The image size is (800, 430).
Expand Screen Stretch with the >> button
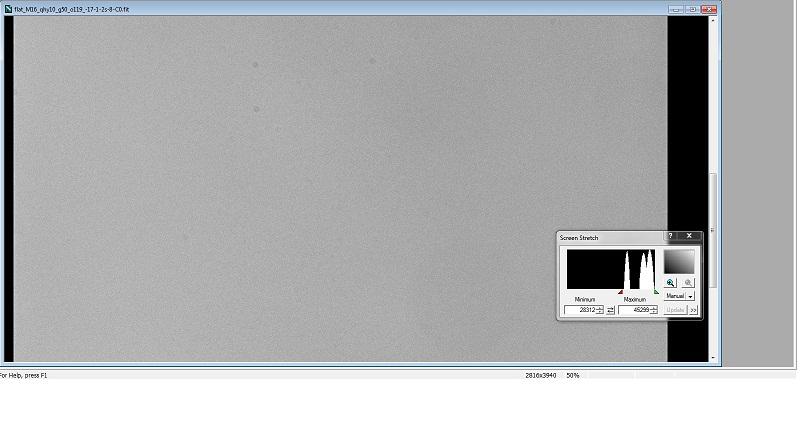click(693, 310)
